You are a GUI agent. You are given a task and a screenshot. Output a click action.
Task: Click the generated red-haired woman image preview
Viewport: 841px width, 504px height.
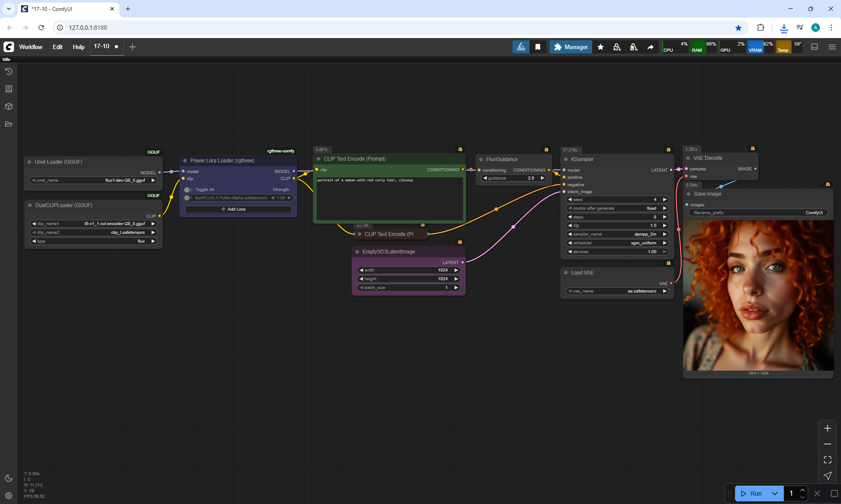point(758,296)
